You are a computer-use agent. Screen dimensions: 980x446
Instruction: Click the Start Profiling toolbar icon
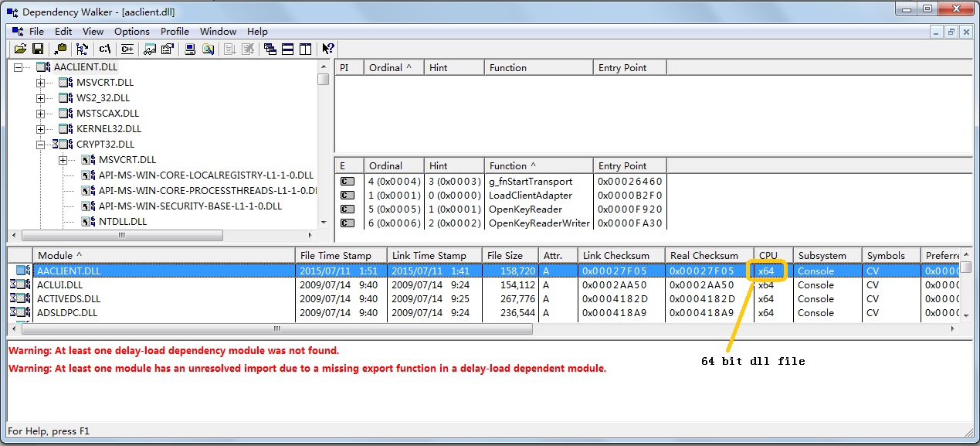(x=230, y=49)
